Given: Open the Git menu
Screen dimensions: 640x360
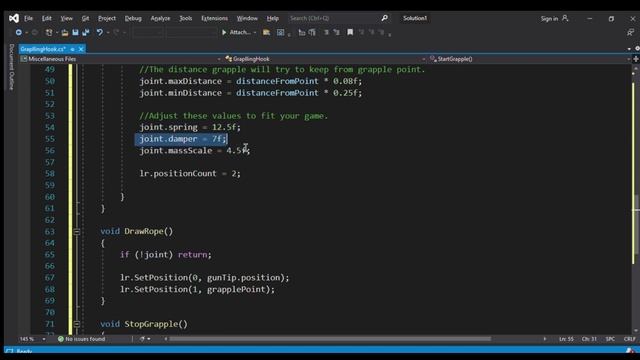Looking at the screenshot, I should pos(85,18).
